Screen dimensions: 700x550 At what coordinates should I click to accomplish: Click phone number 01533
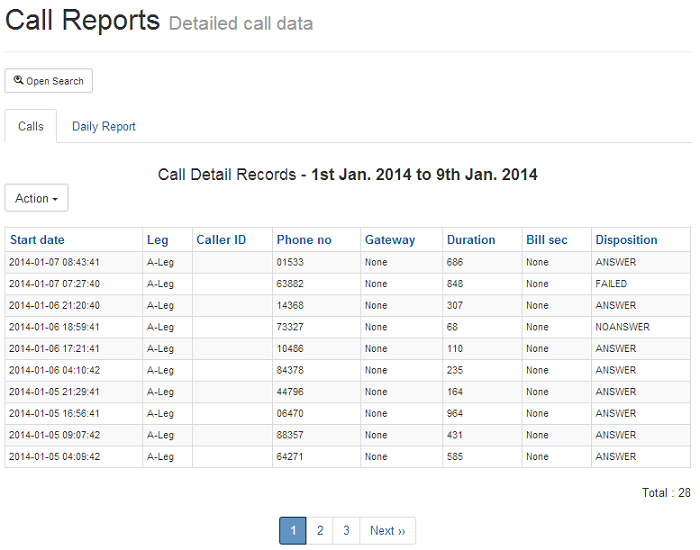pyautogui.click(x=290, y=262)
